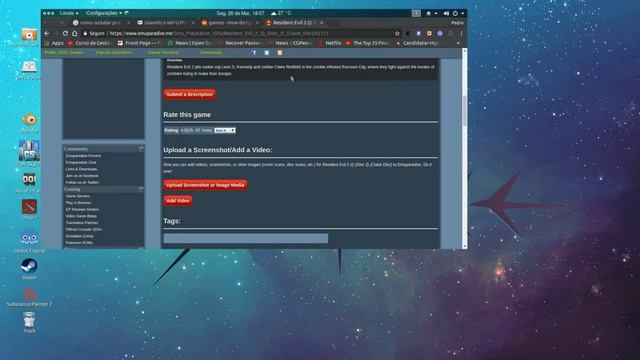Screen dimensions: 640x360
Task: Open the Chrome three-dot menu
Action: (x=462, y=33)
